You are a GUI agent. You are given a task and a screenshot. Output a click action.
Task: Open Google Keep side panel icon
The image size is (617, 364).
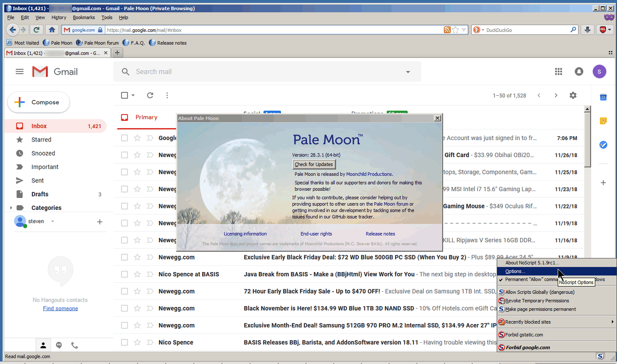tap(603, 121)
